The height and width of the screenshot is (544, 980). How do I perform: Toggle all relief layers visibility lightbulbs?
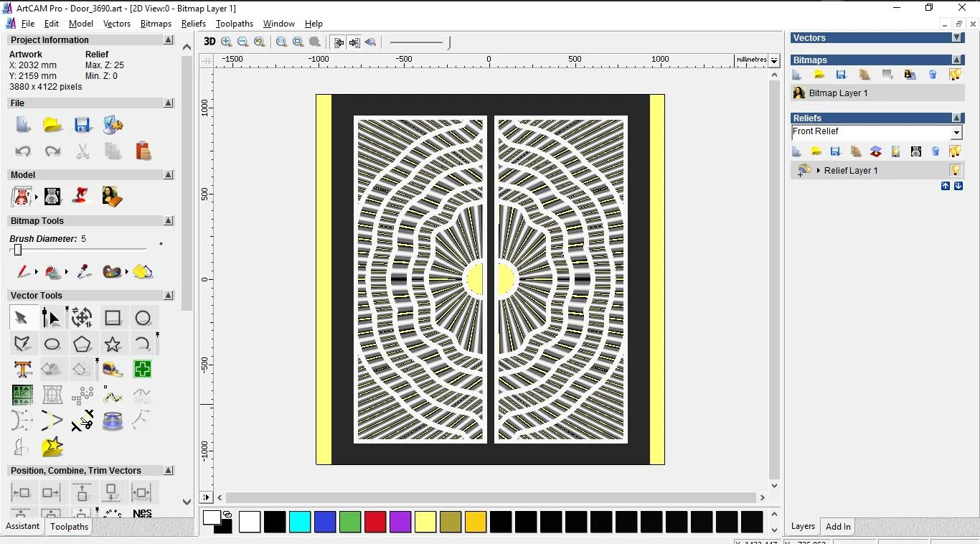point(955,151)
